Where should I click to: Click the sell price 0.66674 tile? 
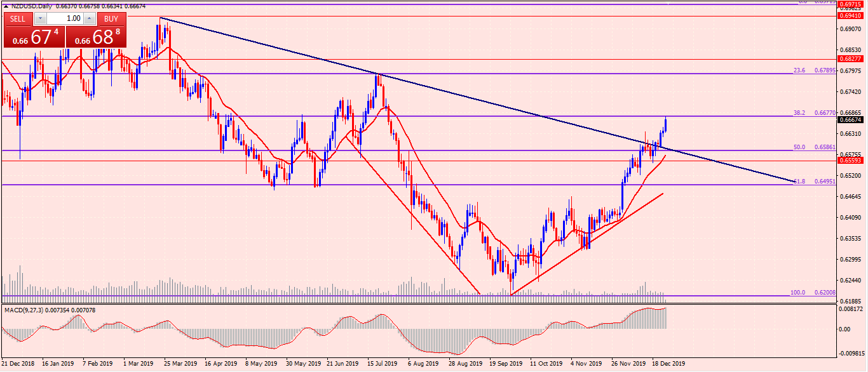[x=33, y=37]
